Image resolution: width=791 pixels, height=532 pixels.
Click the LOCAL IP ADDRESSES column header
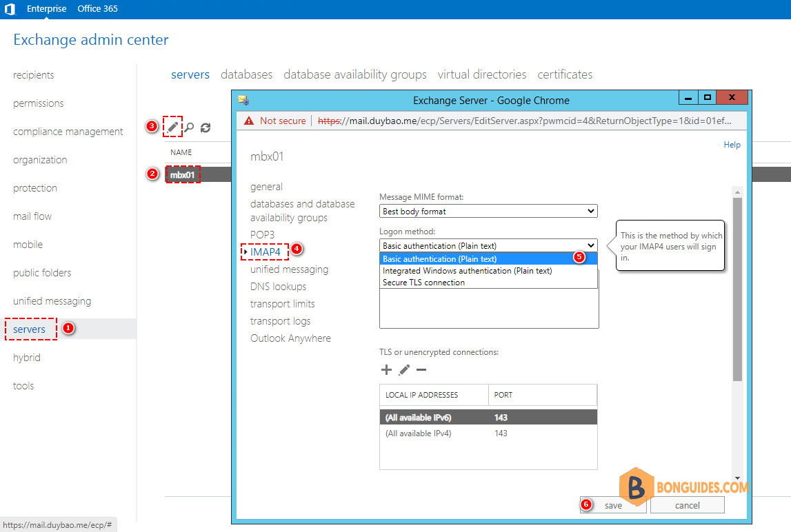pos(434,395)
